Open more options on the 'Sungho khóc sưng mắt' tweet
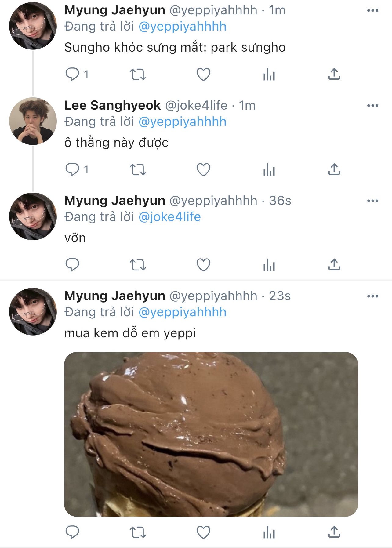The image size is (392, 548). pyautogui.click(x=372, y=10)
